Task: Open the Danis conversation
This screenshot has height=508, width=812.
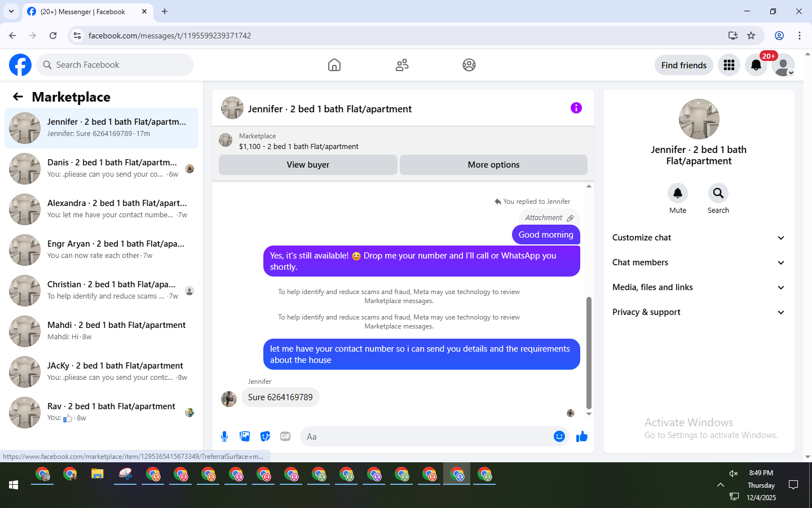Action: click(101, 169)
